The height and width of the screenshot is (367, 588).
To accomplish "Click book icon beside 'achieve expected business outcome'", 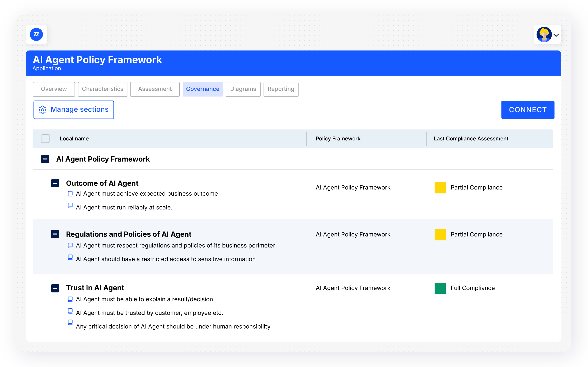I will [x=70, y=194].
